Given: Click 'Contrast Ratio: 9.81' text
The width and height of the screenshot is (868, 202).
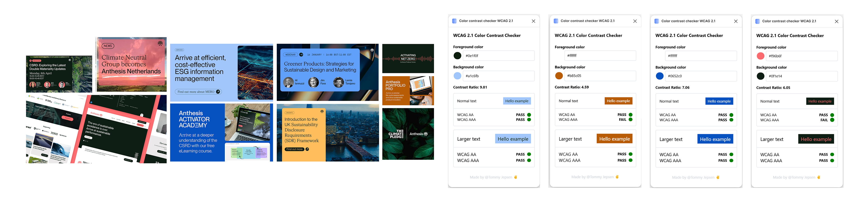Looking at the screenshot, I should coord(470,87).
